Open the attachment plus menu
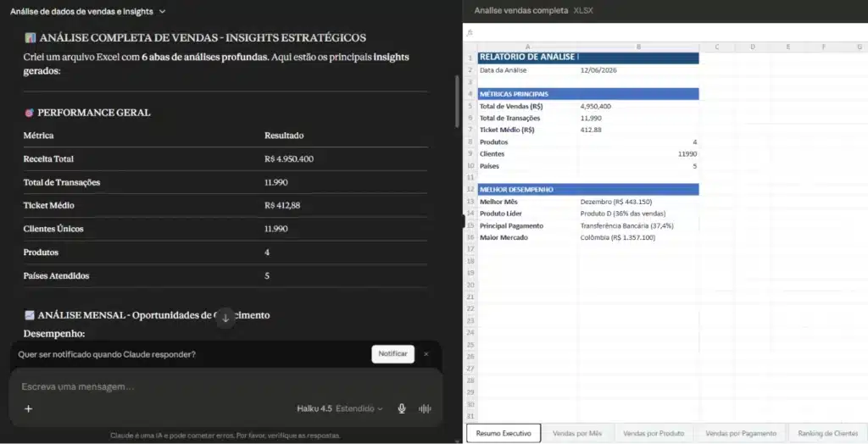The width and height of the screenshot is (868, 444). pyautogui.click(x=28, y=408)
